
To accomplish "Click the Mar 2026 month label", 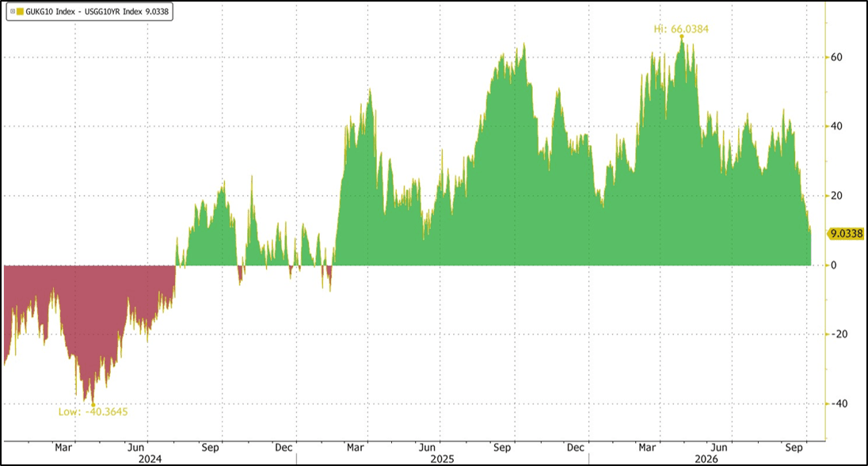I will pyautogui.click(x=646, y=447).
